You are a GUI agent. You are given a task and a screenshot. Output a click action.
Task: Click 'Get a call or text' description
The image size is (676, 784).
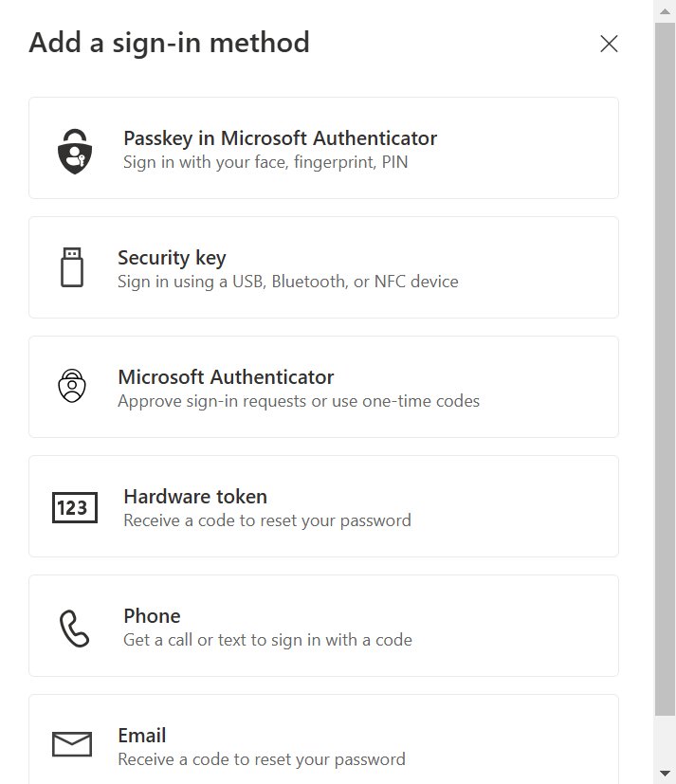click(x=267, y=640)
